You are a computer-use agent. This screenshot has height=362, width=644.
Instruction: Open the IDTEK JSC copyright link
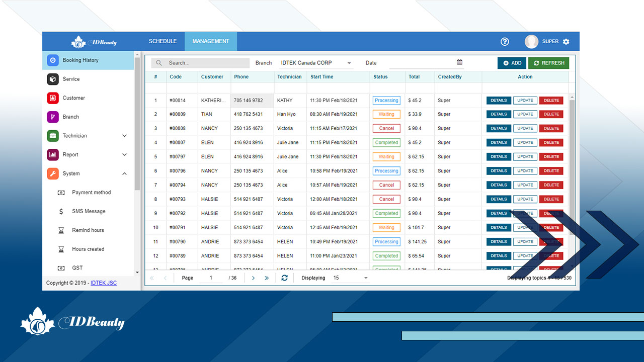tap(103, 283)
